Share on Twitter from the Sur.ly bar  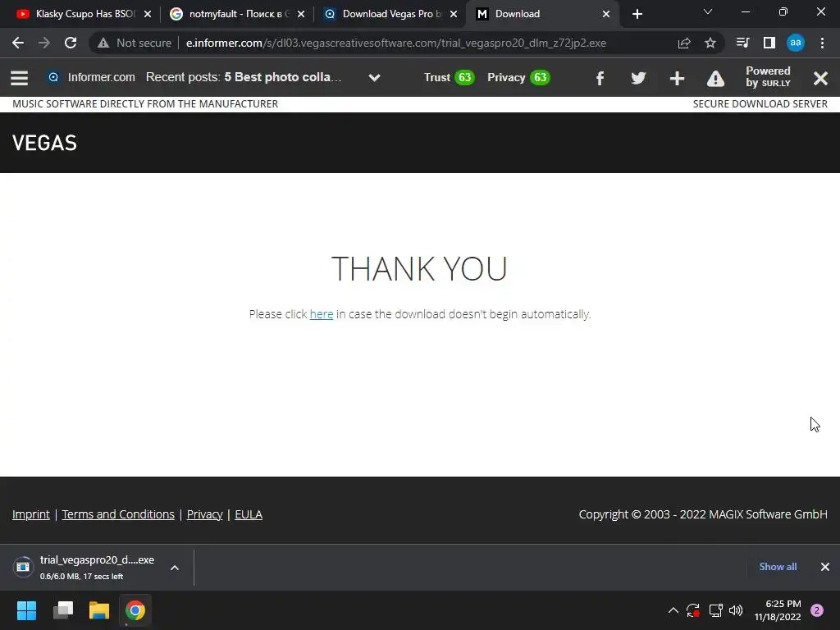coord(638,78)
